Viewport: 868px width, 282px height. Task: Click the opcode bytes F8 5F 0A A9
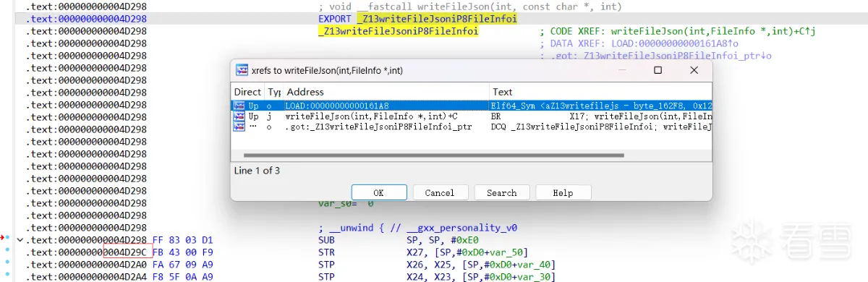point(183,276)
